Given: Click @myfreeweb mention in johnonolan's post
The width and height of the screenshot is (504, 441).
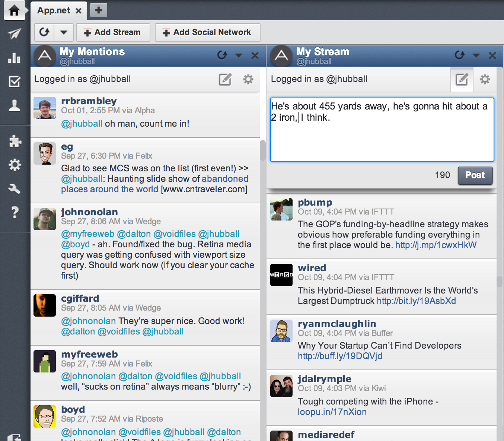Looking at the screenshot, I should (x=88, y=234).
